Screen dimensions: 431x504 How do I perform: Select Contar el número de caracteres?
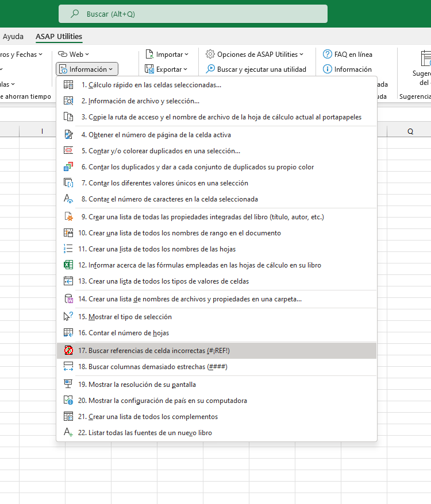coord(217,199)
